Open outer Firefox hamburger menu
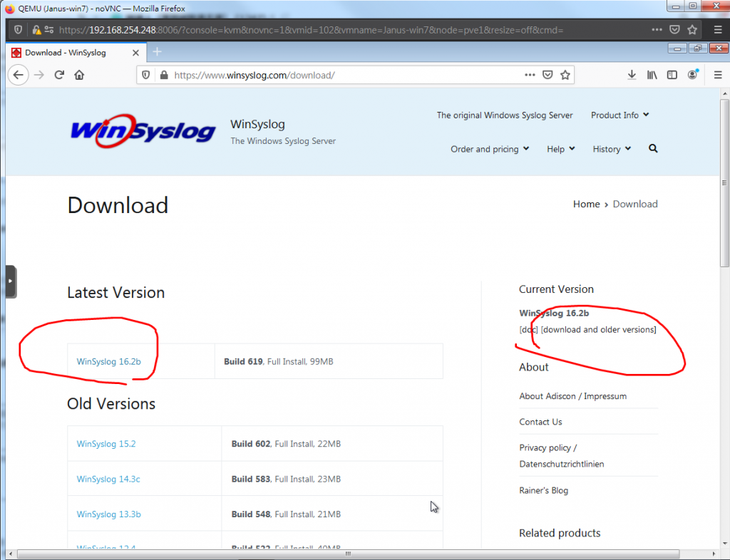 (718, 30)
